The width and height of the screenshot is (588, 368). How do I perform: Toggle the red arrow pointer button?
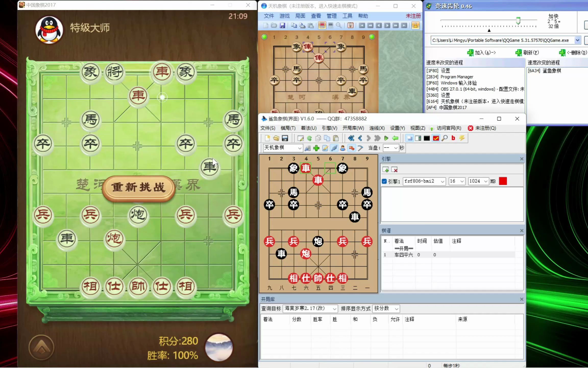[351, 148]
